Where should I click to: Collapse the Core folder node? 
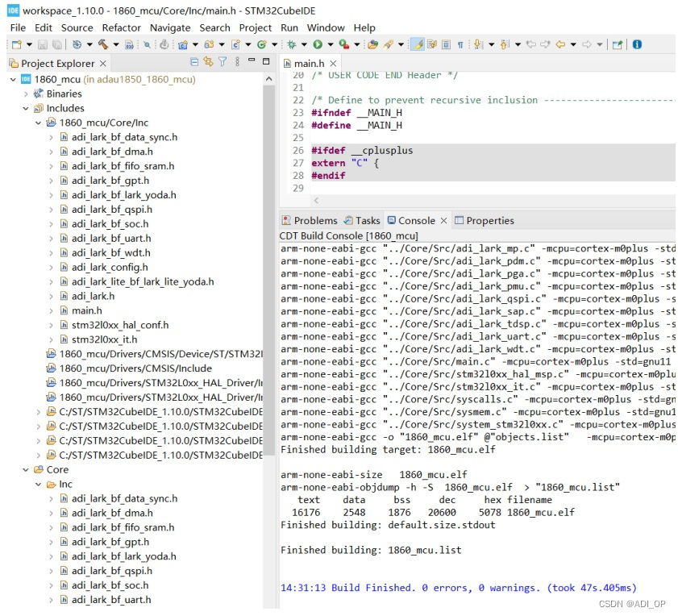pos(26,470)
